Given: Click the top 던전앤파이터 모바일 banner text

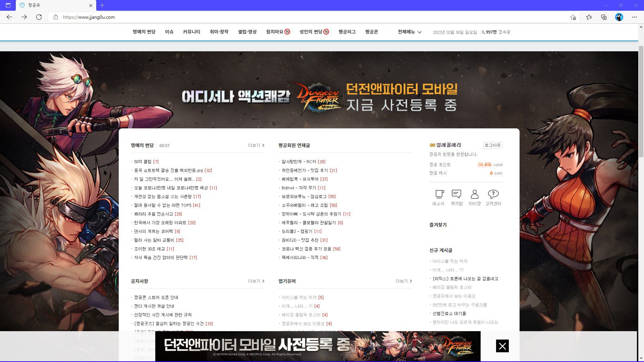Looking at the screenshot, I should pos(401,89).
